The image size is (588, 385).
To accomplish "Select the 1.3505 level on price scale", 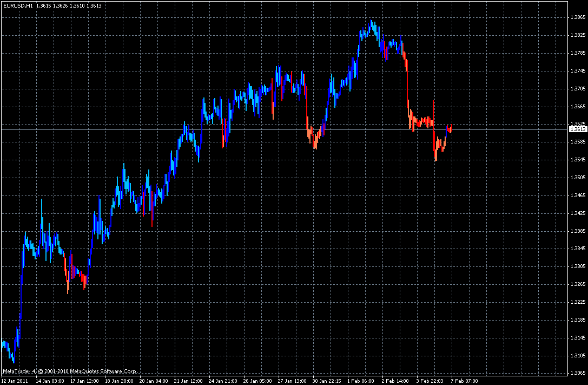I will click(578, 178).
